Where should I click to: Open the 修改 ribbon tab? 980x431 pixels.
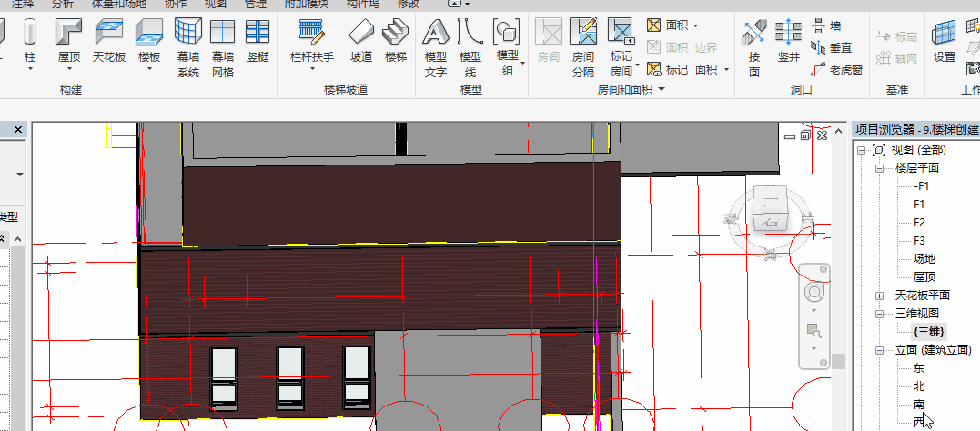(409, 5)
